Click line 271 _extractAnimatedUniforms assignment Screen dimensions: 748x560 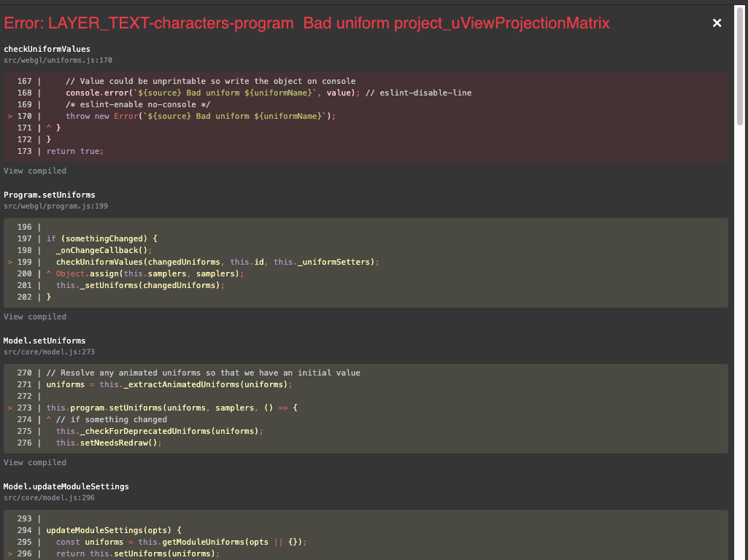tap(169, 384)
